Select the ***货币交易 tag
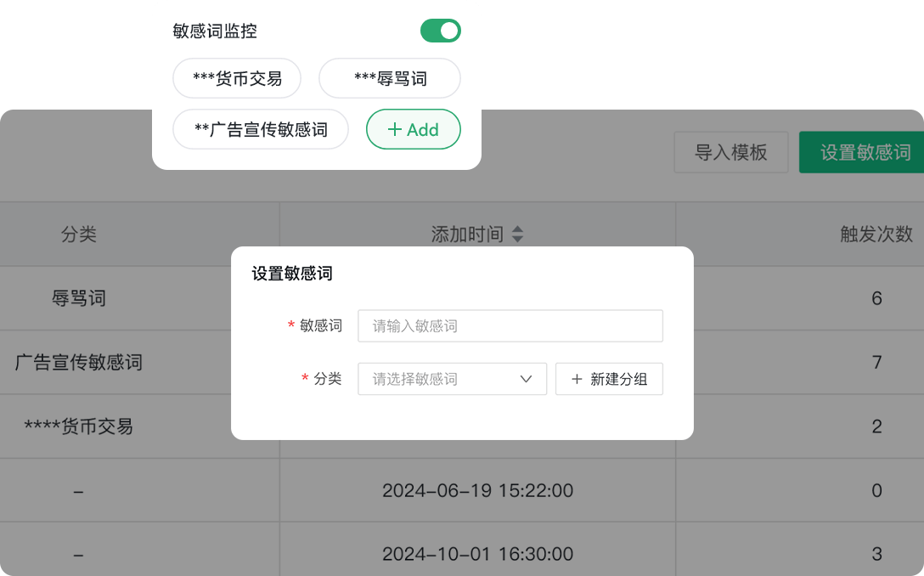 click(x=237, y=78)
